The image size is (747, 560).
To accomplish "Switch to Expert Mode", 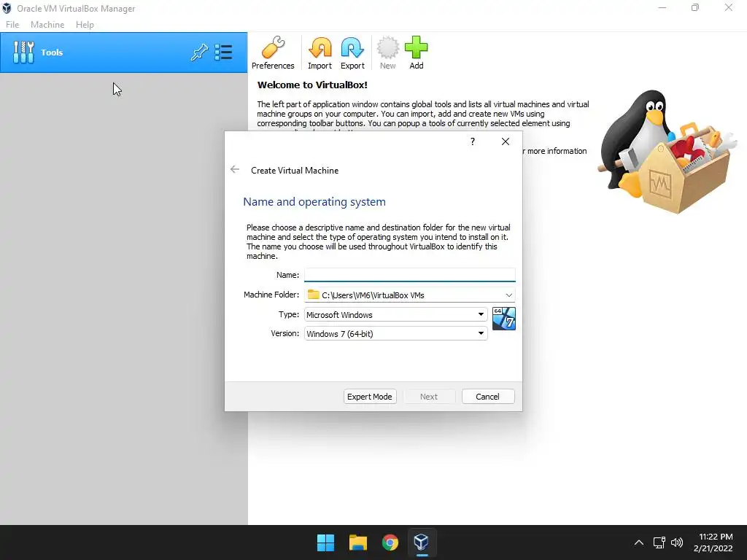I will 370,396.
